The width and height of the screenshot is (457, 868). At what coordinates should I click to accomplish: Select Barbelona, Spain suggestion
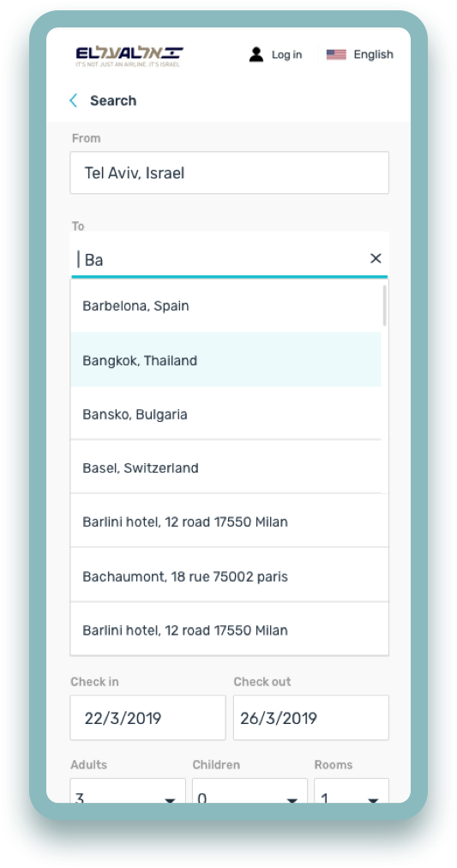(x=225, y=305)
